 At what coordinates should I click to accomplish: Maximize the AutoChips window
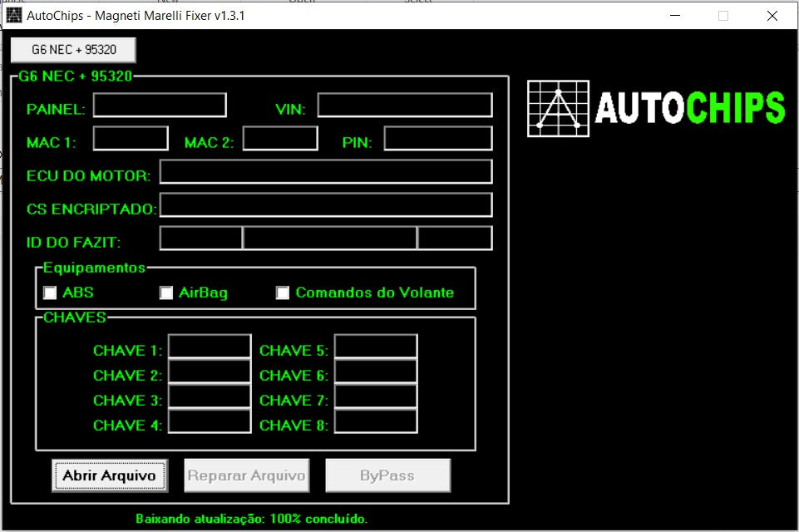pyautogui.click(x=723, y=16)
